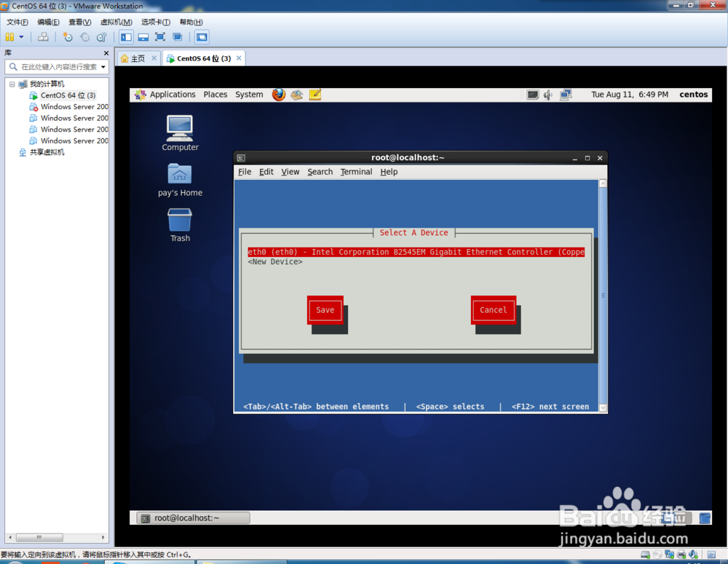Enter full screen mode icon
The image size is (728, 564).
click(x=160, y=37)
